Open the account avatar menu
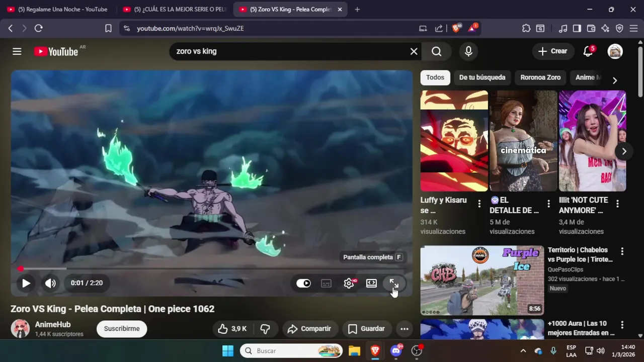Screen dimensions: 644x362 pyautogui.click(x=615, y=51)
